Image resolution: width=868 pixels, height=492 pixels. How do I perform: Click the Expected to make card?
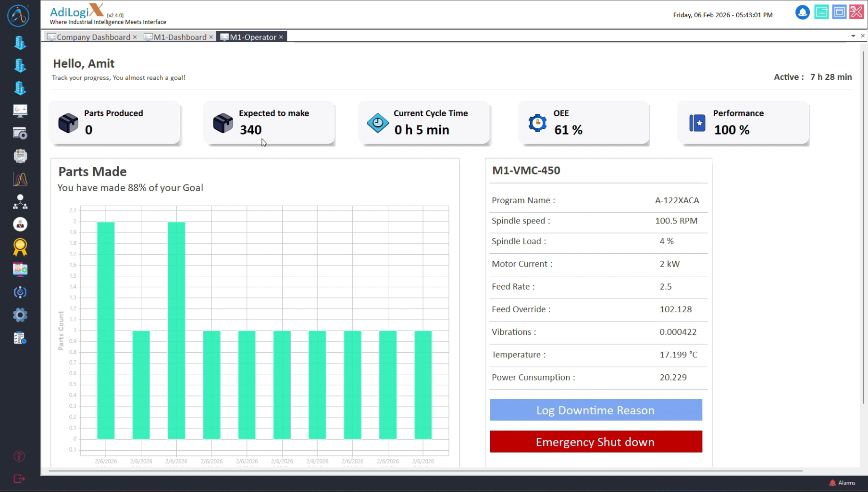(x=269, y=123)
